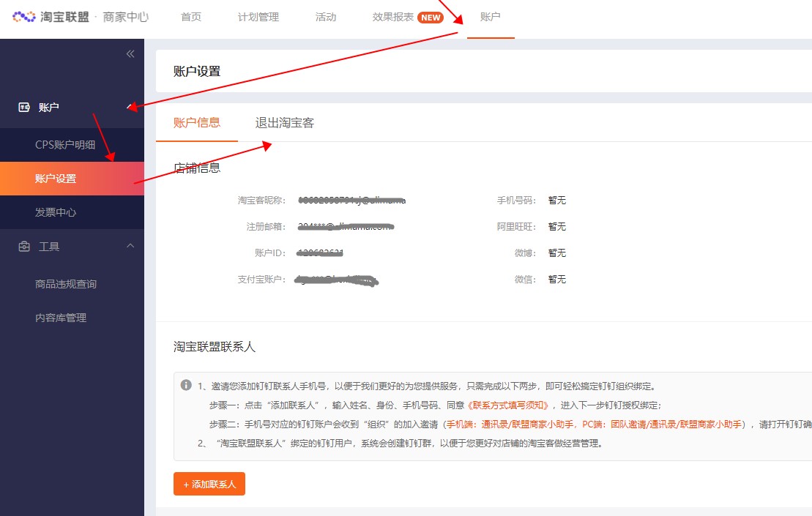
Task: Click the info icon in the contact notice
Action: click(186, 384)
